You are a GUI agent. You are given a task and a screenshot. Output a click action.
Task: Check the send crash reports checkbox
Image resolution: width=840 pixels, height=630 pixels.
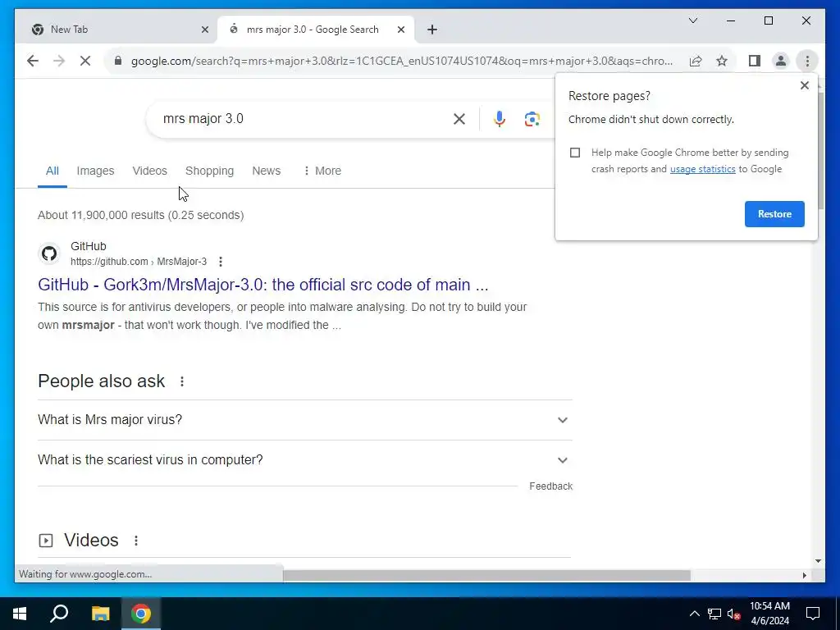point(575,153)
